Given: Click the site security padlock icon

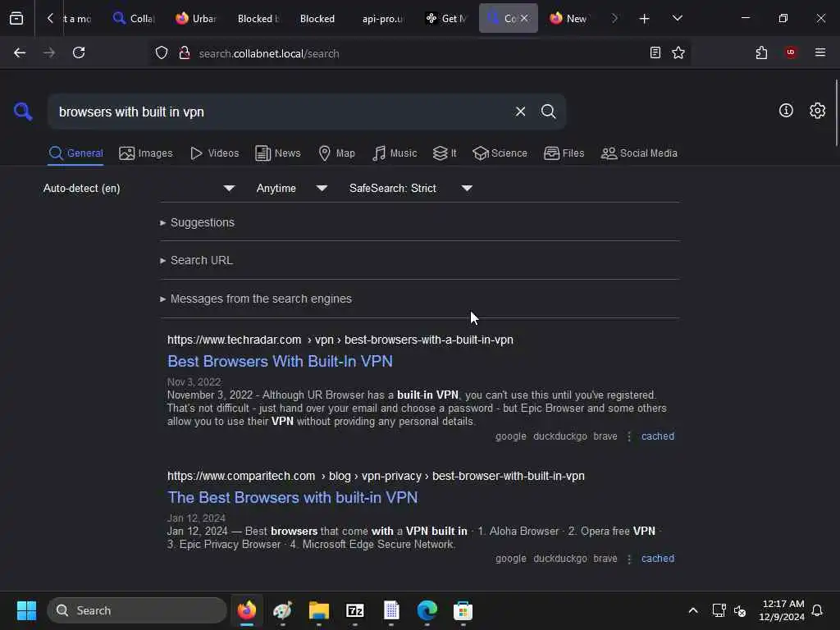Looking at the screenshot, I should [x=185, y=52].
